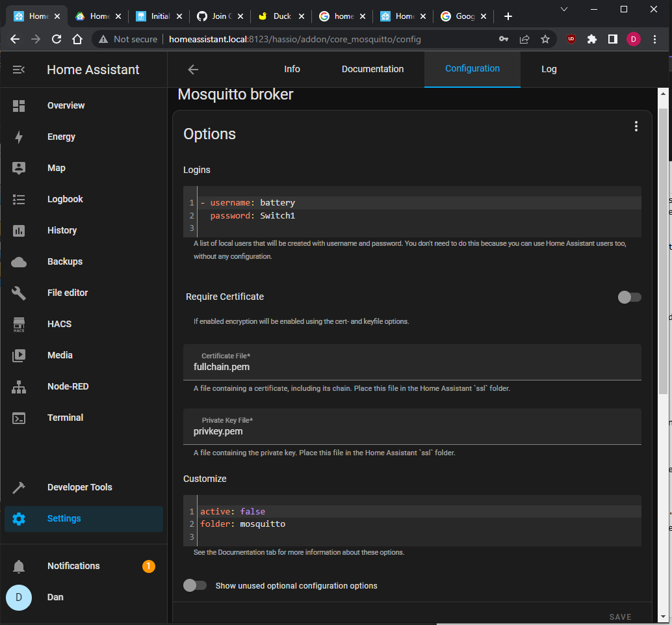The image size is (672, 625).
Task: Click the Mosquitto broker heading
Action: pos(235,95)
